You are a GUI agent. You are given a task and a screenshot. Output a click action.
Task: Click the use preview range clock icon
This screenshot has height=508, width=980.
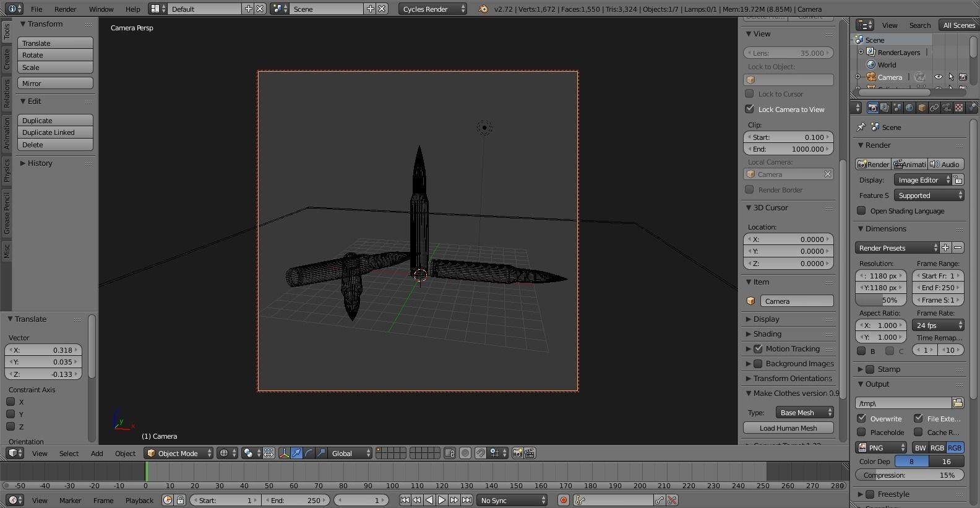[x=168, y=500]
